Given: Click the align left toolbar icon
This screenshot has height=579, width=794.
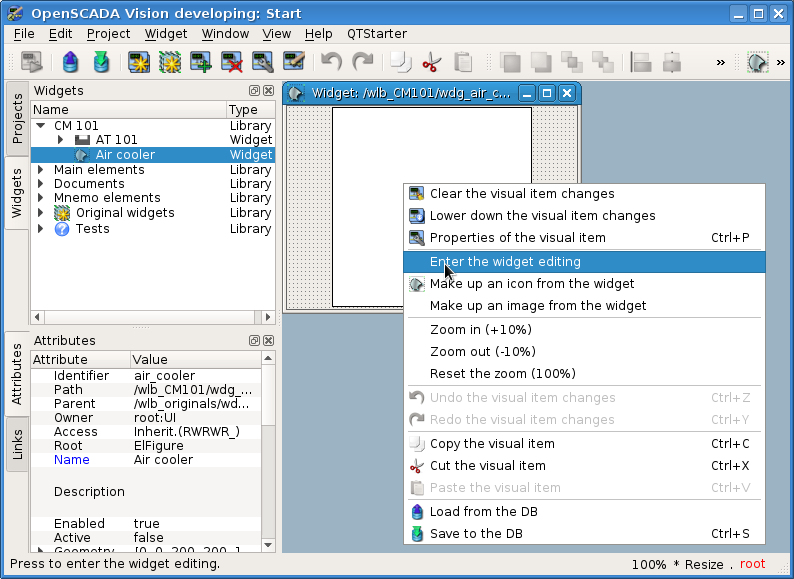Looking at the screenshot, I should [x=641, y=62].
